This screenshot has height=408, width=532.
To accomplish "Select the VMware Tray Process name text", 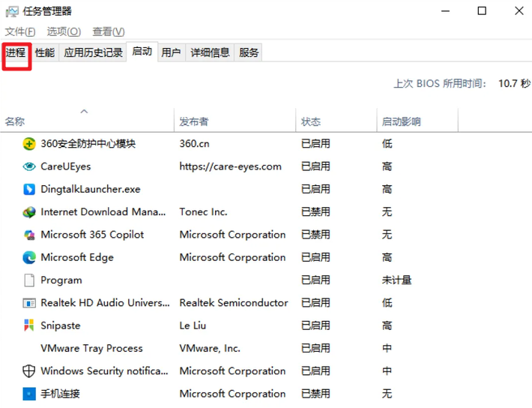I will click(91, 348).
